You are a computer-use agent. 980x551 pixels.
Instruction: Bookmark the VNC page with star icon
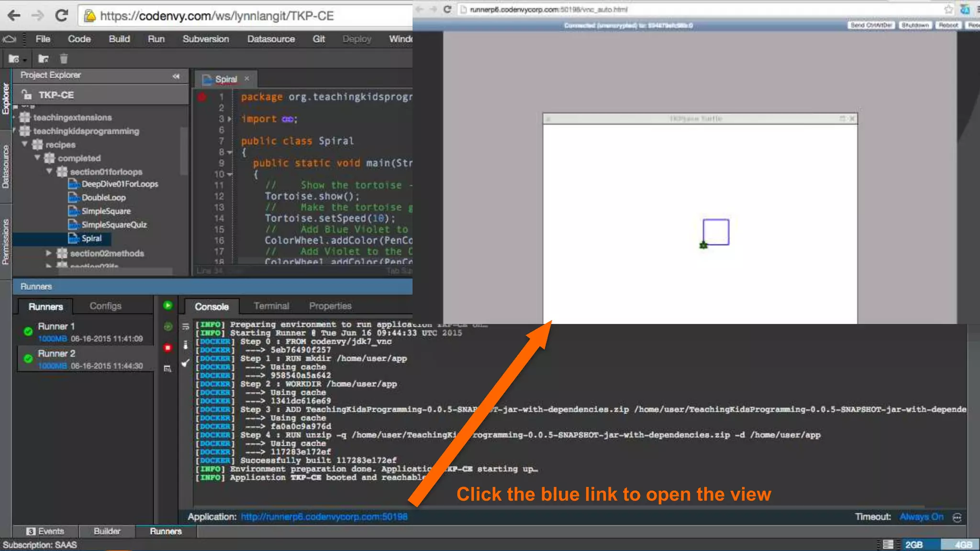948,9
